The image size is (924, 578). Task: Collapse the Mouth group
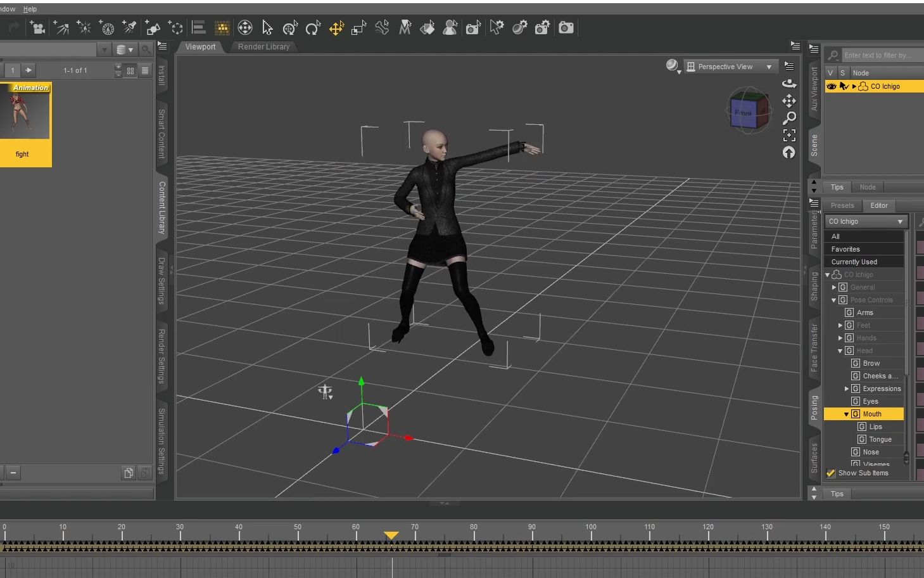coord(847,414)
